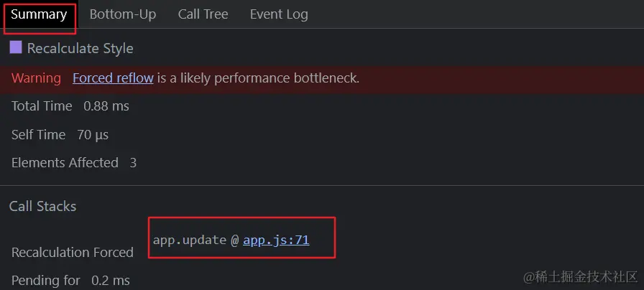This screenshot has width=644, height=290.
Task: Click the Call Stacks section heading
Action: coord(42,206)
